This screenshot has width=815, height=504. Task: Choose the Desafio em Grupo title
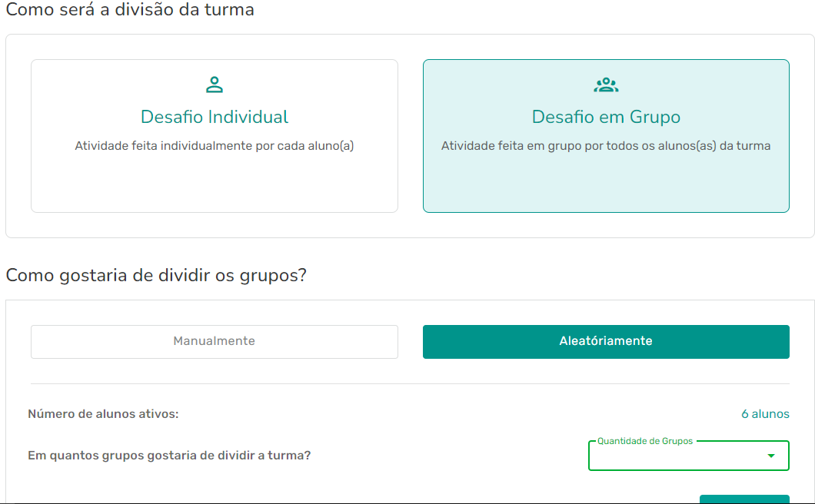[x=606, y=117]
